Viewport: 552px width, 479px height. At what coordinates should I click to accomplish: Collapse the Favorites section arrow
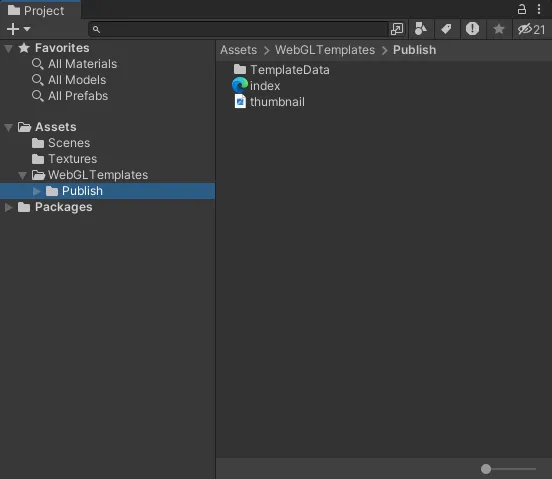8,48
